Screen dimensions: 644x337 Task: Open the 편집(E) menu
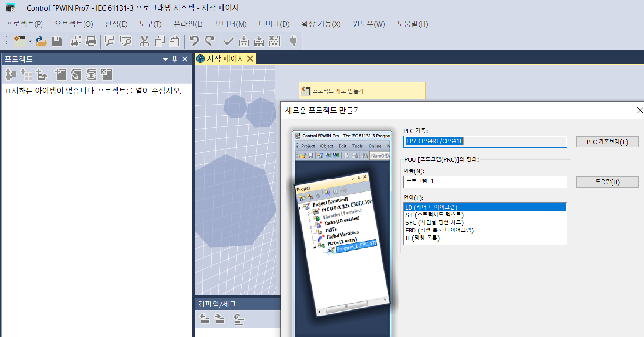(116, 24)
